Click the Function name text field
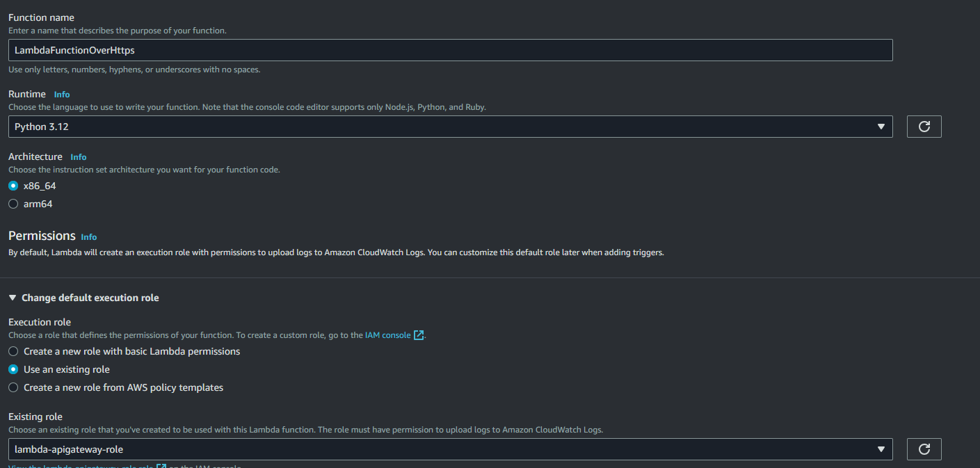The height and width of the screenshot is (468, 980). coord(450,50)
